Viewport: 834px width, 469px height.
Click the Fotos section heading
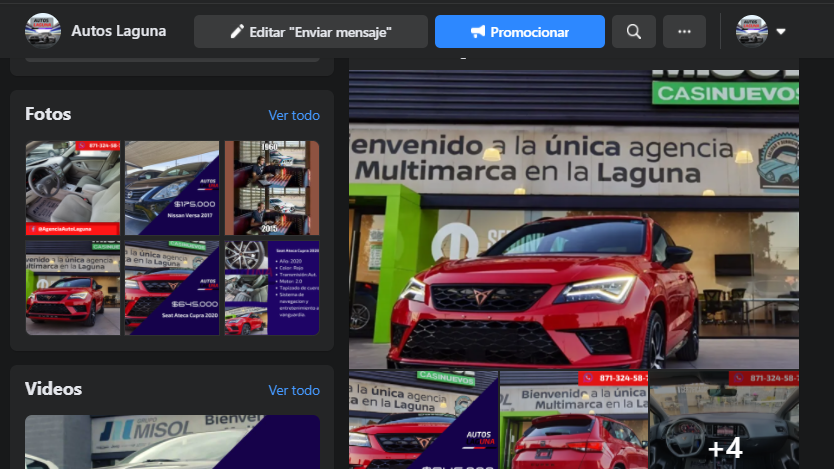coord(48,114)
